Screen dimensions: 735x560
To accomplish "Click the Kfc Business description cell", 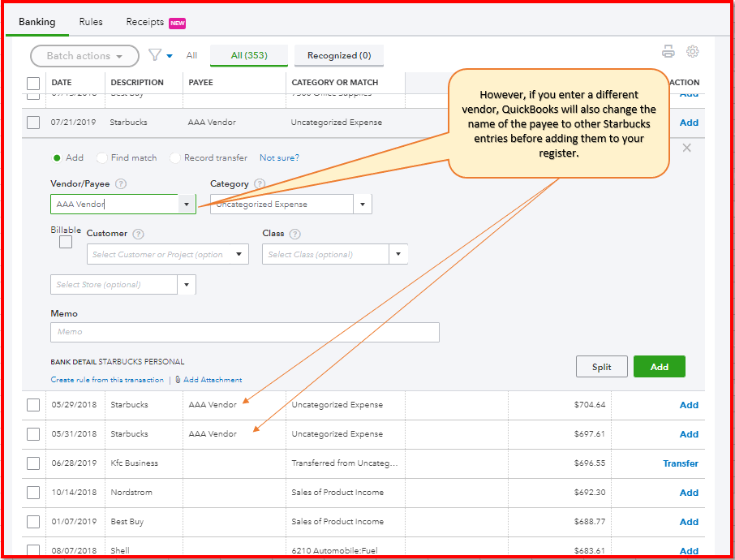I will click(x=134, y=463).
